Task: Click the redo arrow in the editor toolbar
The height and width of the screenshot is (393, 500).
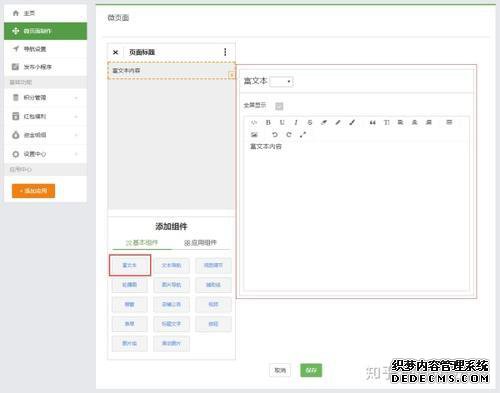Action: click(289, 135)
